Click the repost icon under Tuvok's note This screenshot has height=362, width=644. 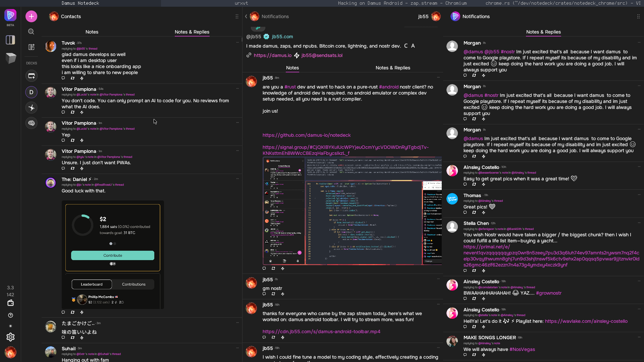click(x=72, y=78)
